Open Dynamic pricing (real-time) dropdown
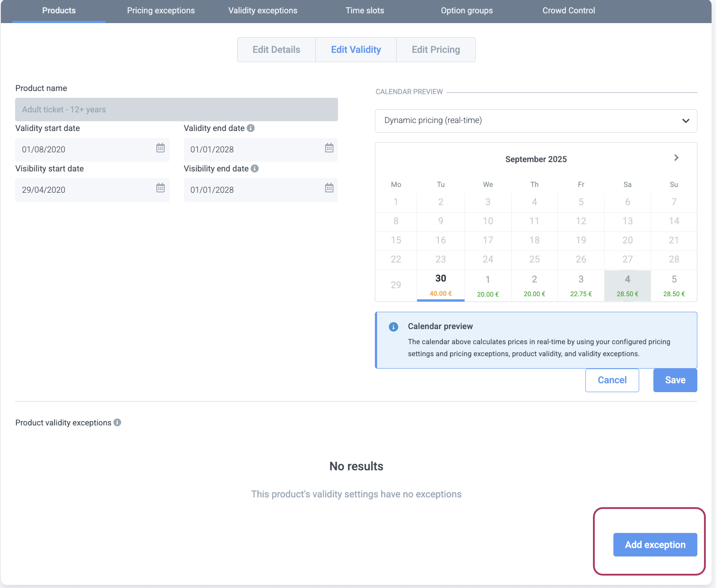Screen dimensions: 716x588 point(536,121)
